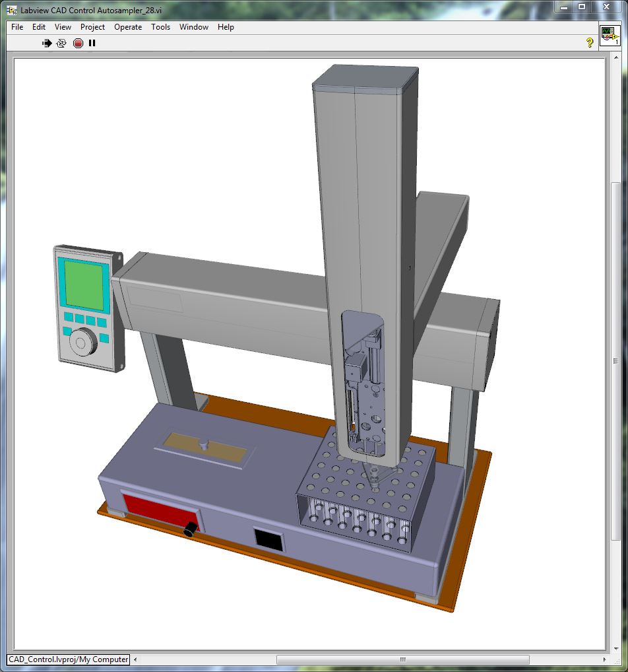Click the Pause toolbar button
628x672 pixels.
pyautogui.click(x=92, y=43)
